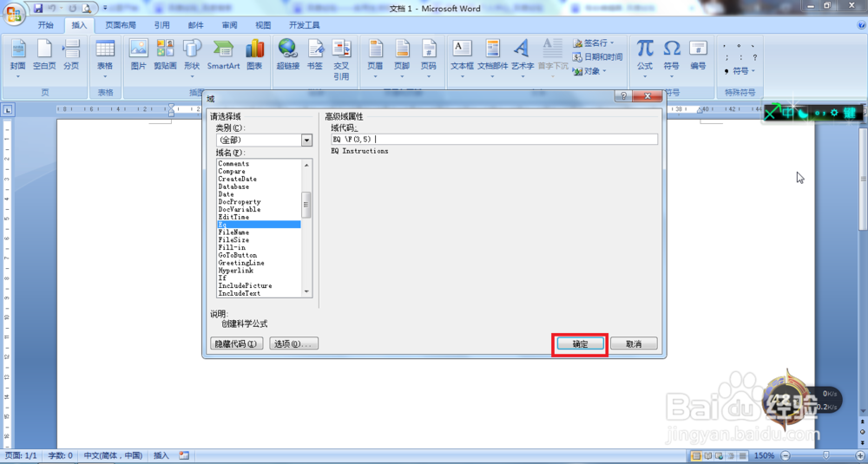Image resolution: width=868 pixels, height=464 pixels.
Task: Click the 字数: 0 word count
Action: pos(61,455)
